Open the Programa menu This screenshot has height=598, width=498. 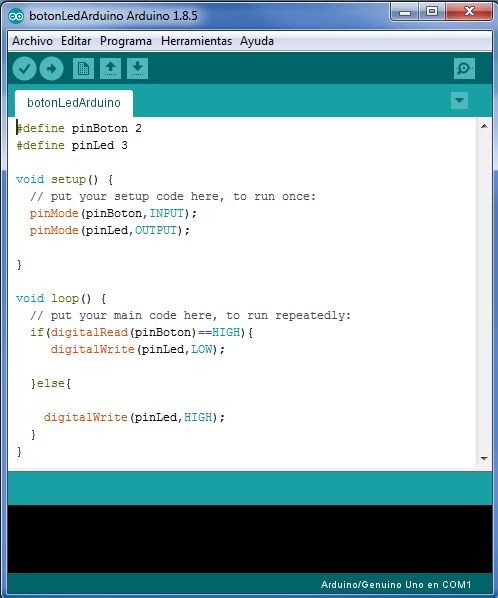[126, 41]
